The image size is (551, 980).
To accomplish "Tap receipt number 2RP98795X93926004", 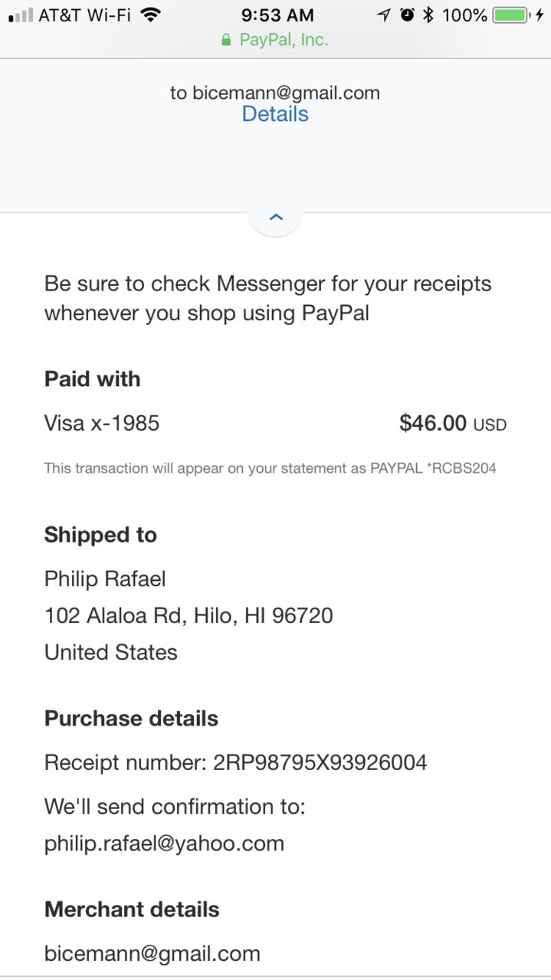I will (x=320, y=762).
